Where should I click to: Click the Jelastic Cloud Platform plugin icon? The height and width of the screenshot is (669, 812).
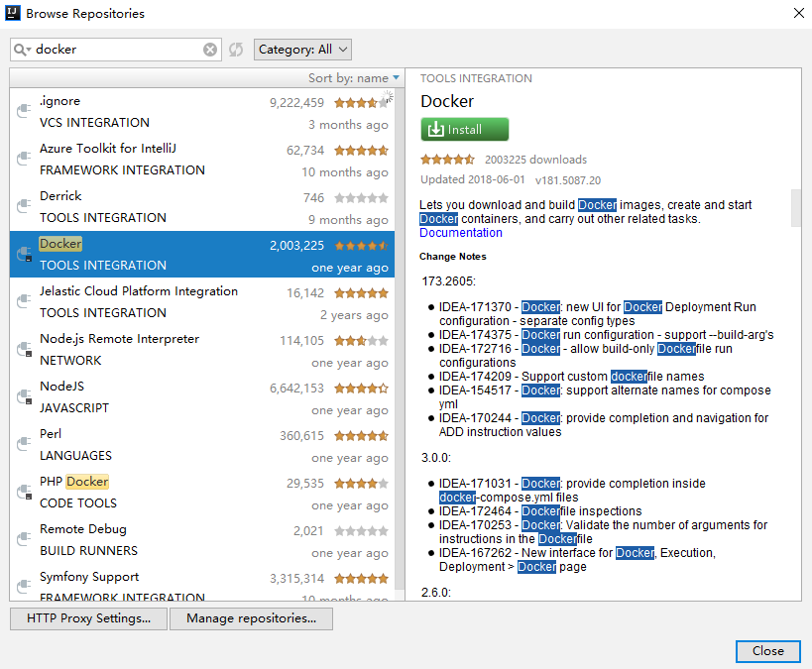(x=24, y=301)
